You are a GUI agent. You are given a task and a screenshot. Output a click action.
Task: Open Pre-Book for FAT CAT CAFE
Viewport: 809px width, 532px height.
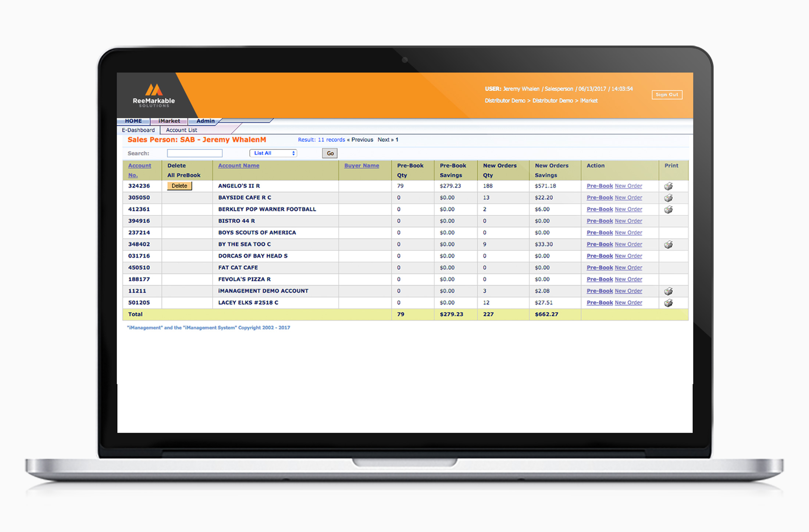600,268
